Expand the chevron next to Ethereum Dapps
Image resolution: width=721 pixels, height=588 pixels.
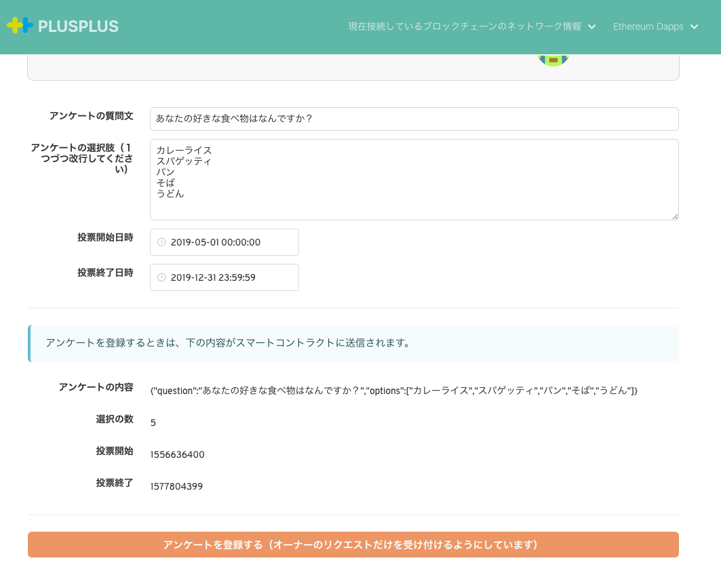pos(695,26)
